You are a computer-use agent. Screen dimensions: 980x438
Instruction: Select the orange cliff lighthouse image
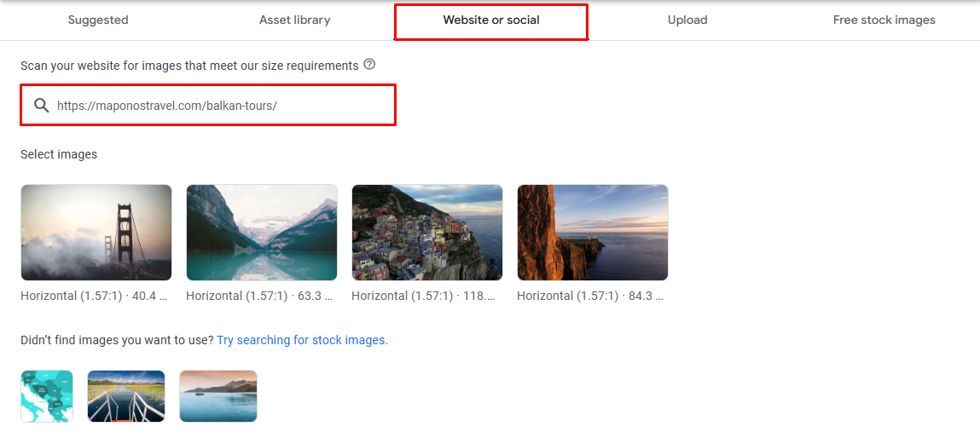[593, 233]
